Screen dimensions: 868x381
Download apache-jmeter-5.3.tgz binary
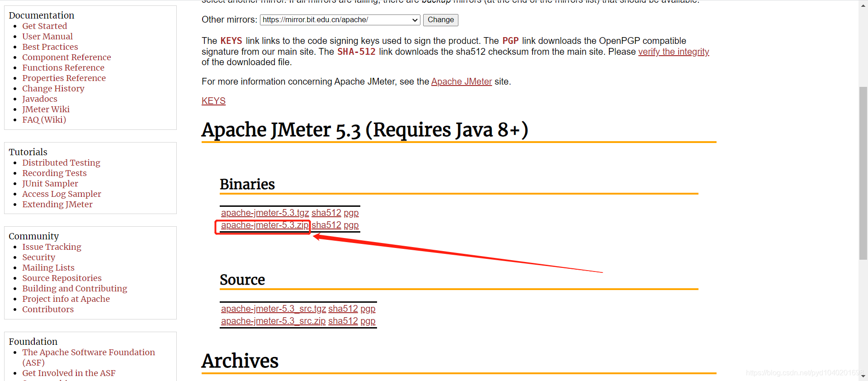(x=265, y=213)
